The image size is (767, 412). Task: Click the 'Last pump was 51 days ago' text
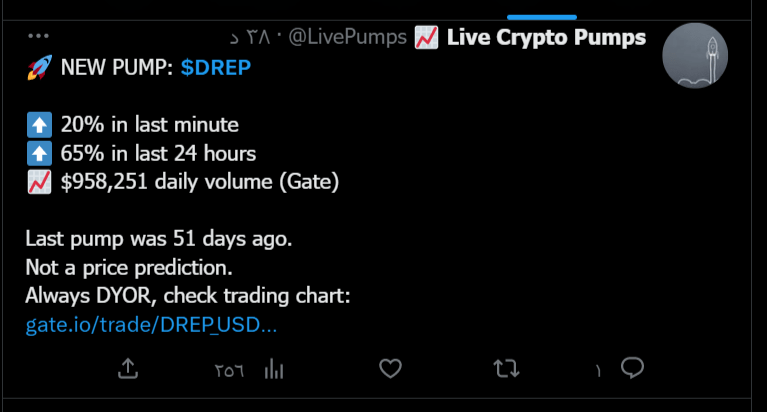[158, 239]
